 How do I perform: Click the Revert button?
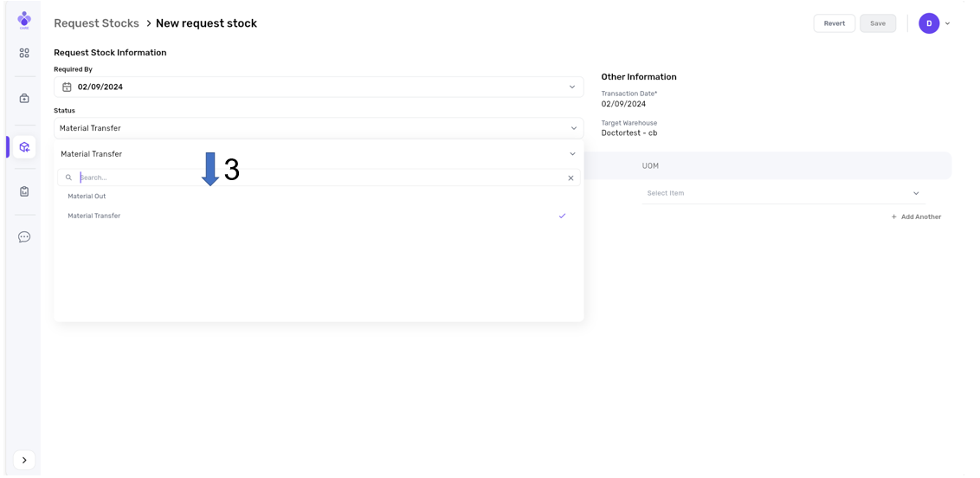click(x=834, y=24)
